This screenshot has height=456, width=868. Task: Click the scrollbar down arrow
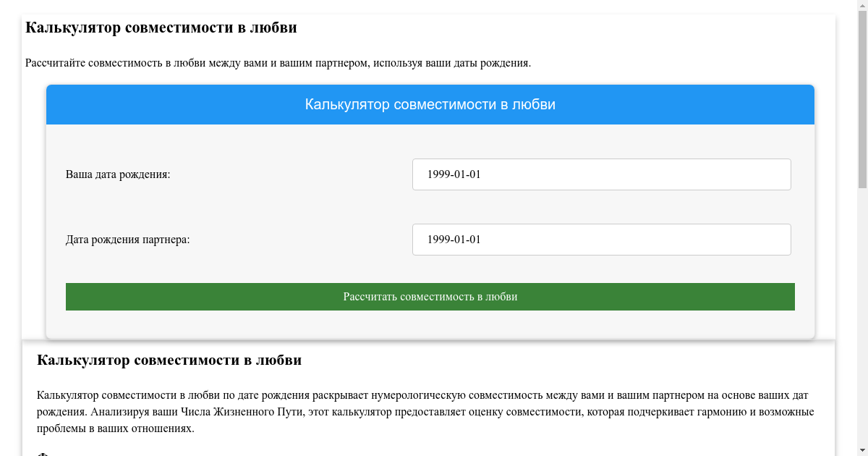tap(862, 450)
